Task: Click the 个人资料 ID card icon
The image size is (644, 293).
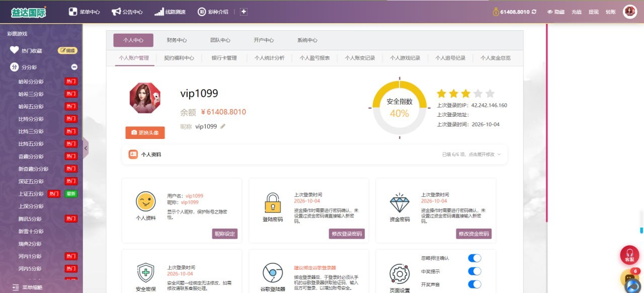Action: pos(133,154)
